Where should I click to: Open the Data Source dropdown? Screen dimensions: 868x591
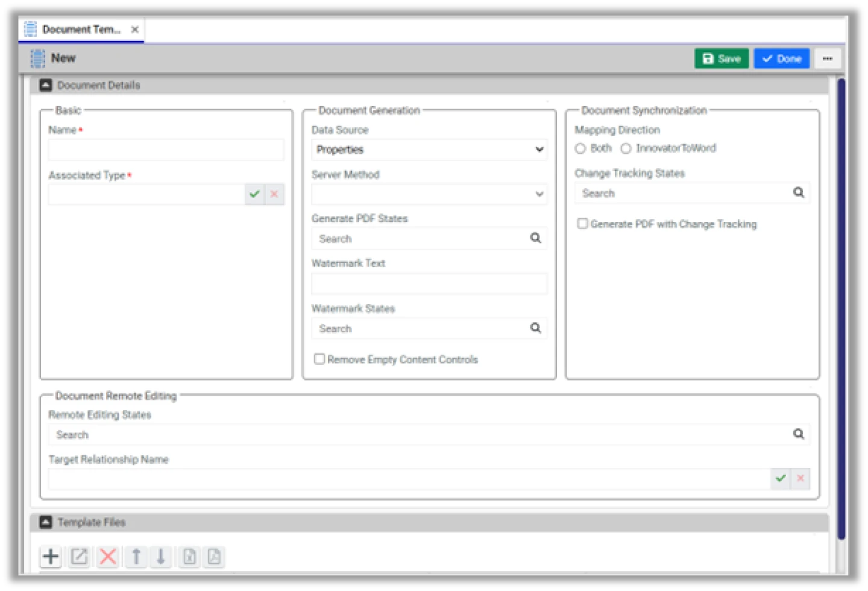tap(429, 150)
